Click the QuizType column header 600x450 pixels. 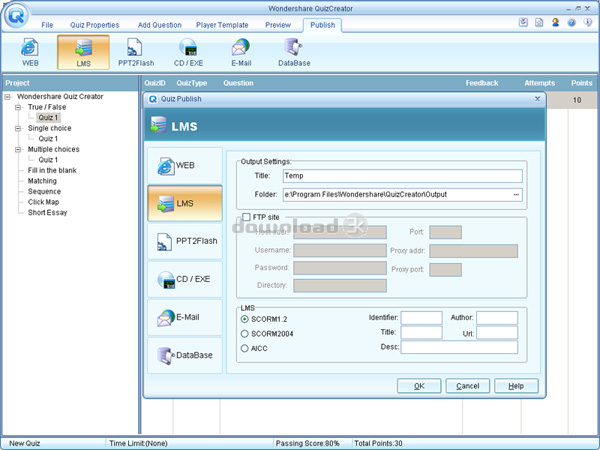tap(192, 83)
